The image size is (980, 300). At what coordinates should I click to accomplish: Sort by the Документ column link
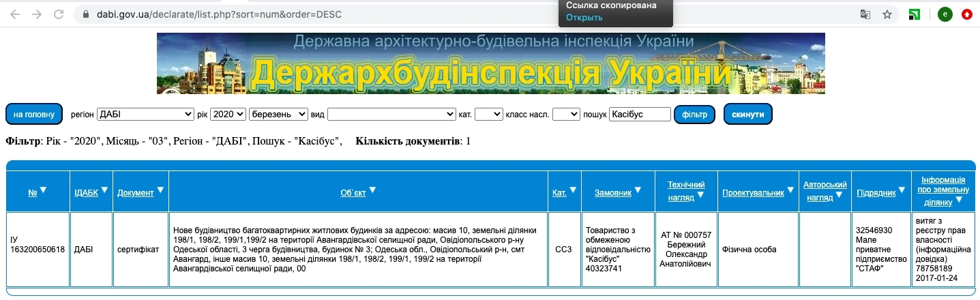[136, 193]
